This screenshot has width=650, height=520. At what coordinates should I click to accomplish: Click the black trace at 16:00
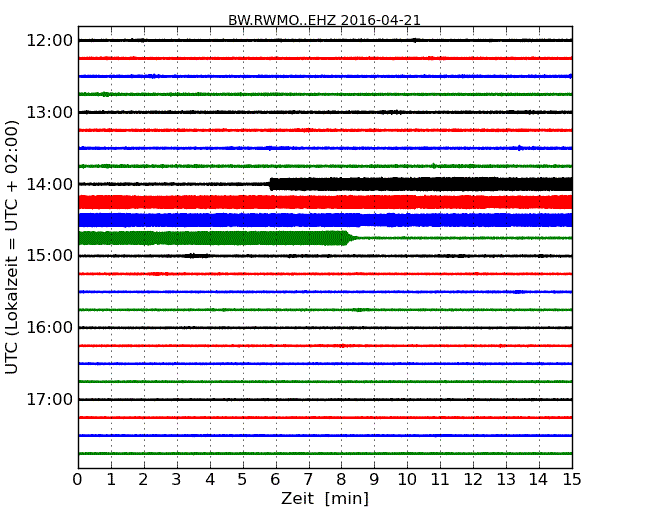click(325, 328)
